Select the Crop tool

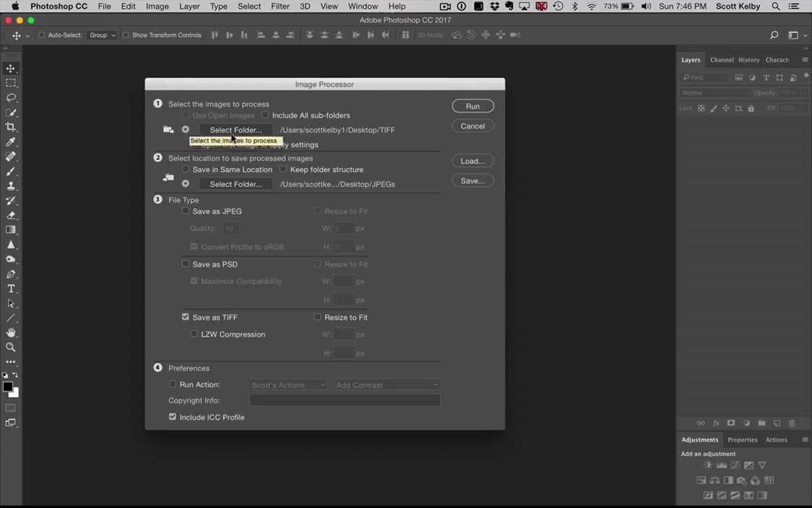tap(11, 127)
